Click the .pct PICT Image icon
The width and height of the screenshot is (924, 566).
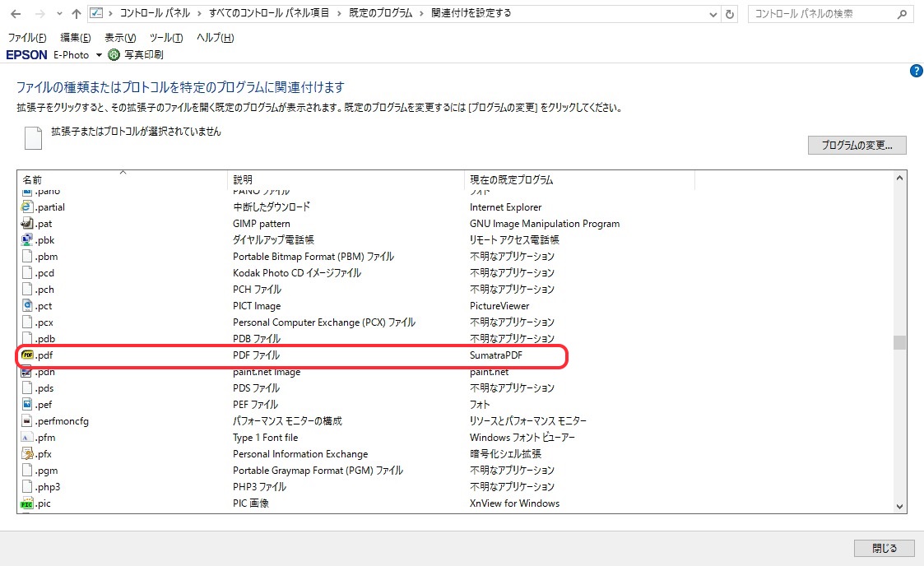27,306
